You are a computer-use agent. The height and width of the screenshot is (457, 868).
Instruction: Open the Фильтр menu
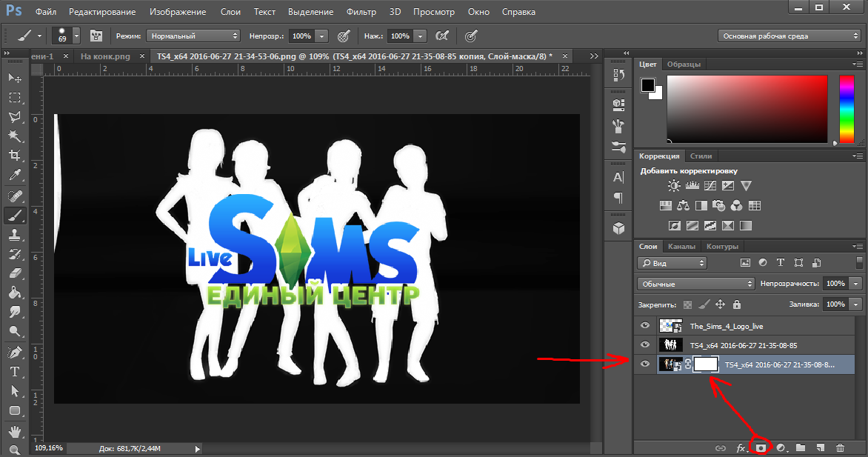[361, 12]
